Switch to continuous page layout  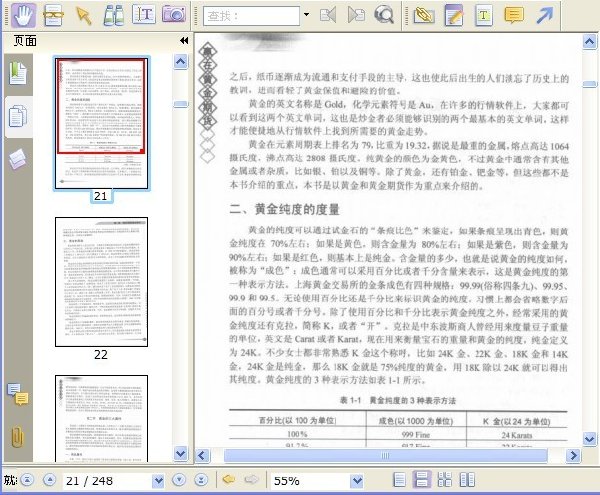coord(422,480)
